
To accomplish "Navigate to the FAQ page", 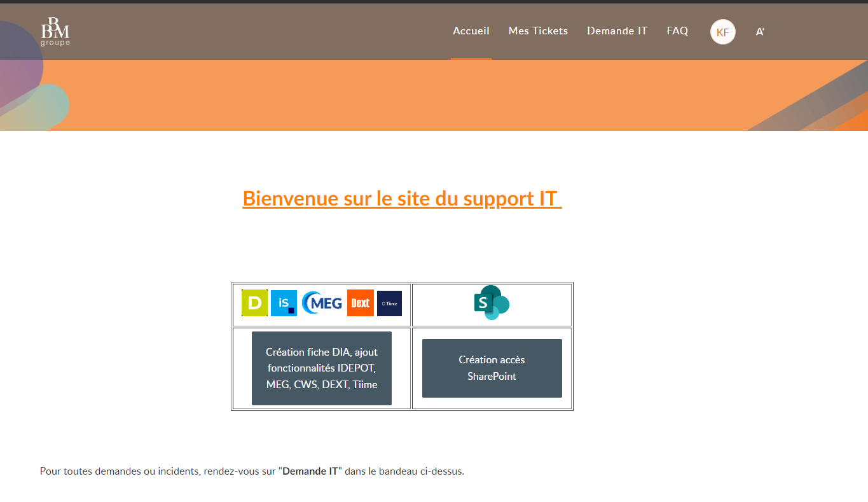I will point(677,31).
